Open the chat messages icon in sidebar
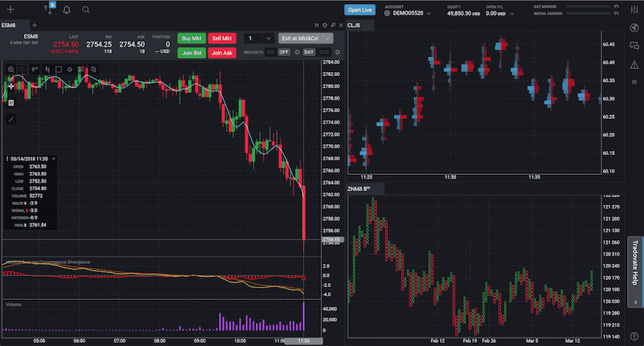 pyautogui.click(x=634, y=46)
